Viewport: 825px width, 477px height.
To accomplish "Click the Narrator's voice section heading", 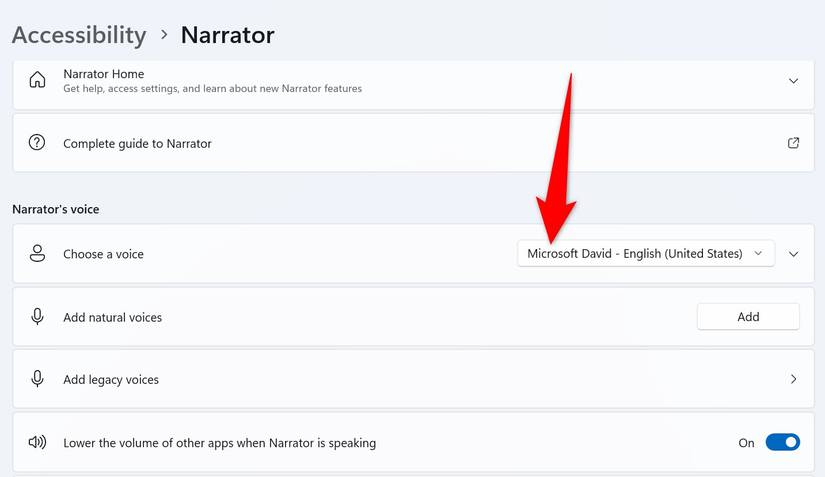I will 56,209.
